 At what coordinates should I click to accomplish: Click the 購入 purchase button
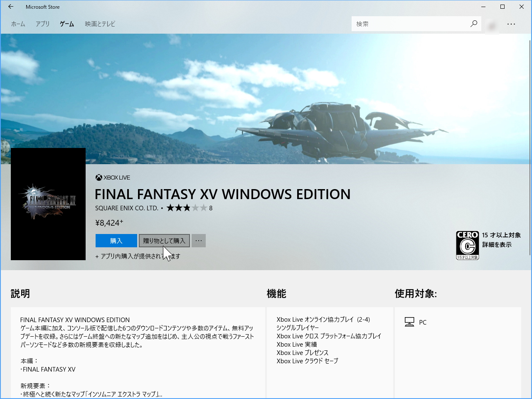116,241
